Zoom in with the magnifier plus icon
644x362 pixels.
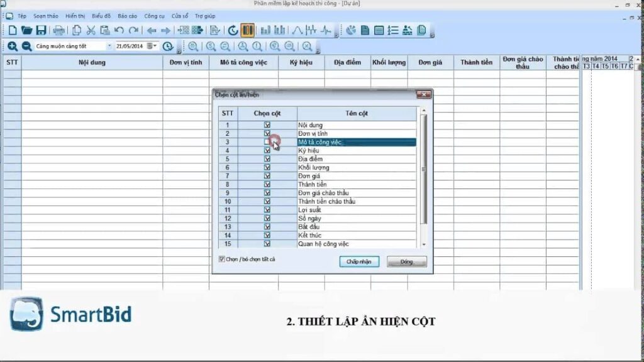tap(13, 46)
